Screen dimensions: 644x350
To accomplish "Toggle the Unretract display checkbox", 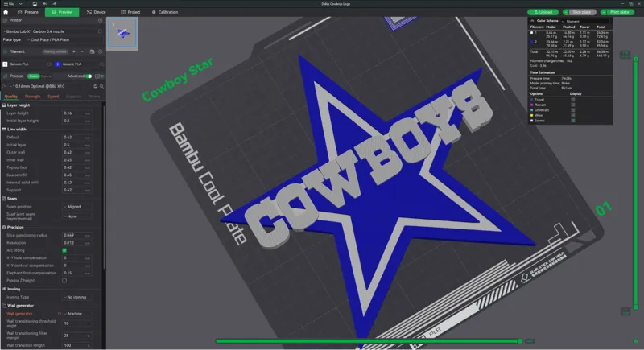I will click(573, 110).
